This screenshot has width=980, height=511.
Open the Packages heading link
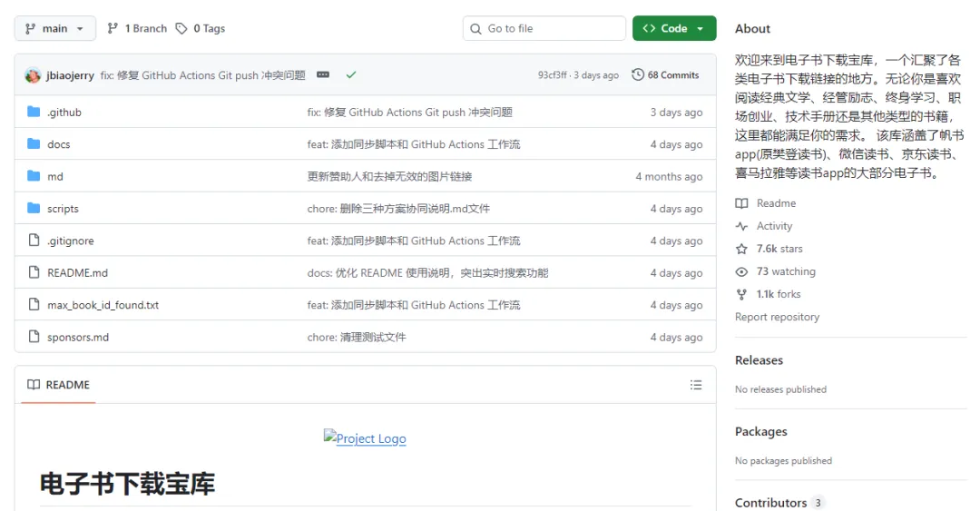tap(760, 431)
